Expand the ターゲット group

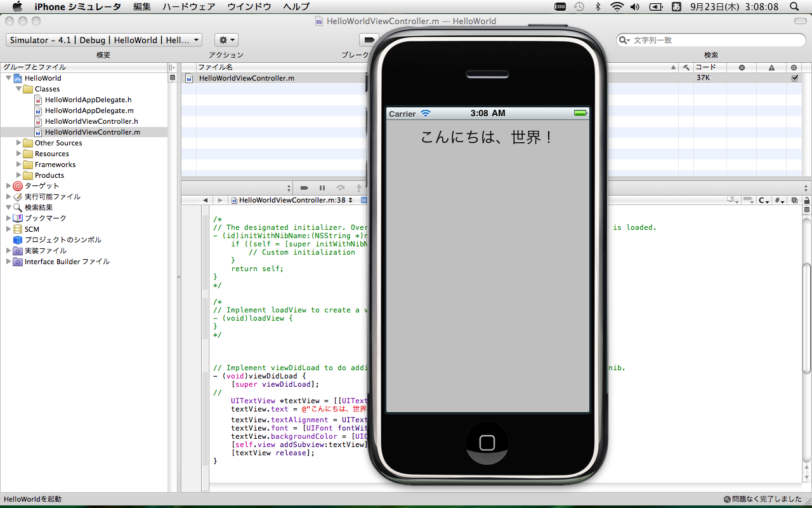pyautogui.click(x=8, y=186)
